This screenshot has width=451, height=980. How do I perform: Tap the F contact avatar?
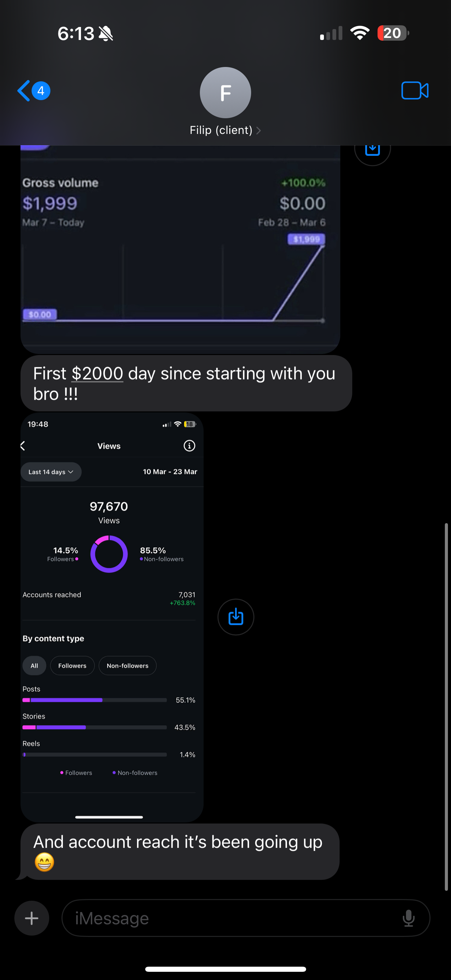[x=225, y=93]
